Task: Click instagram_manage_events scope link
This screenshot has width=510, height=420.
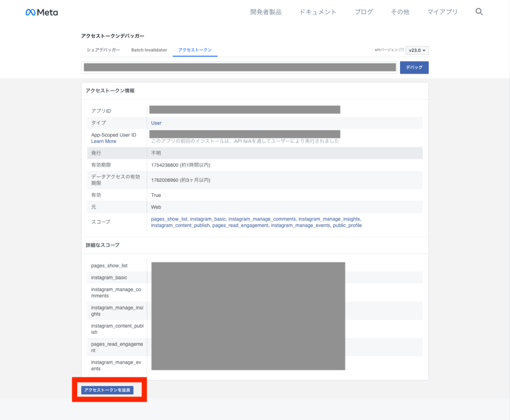Action: point(300,226)
